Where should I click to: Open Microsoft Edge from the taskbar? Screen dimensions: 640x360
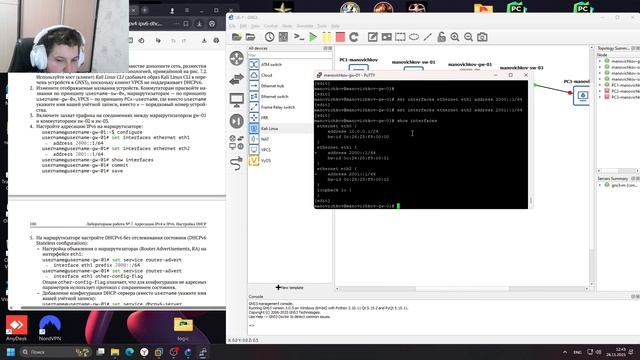(130, 352)
